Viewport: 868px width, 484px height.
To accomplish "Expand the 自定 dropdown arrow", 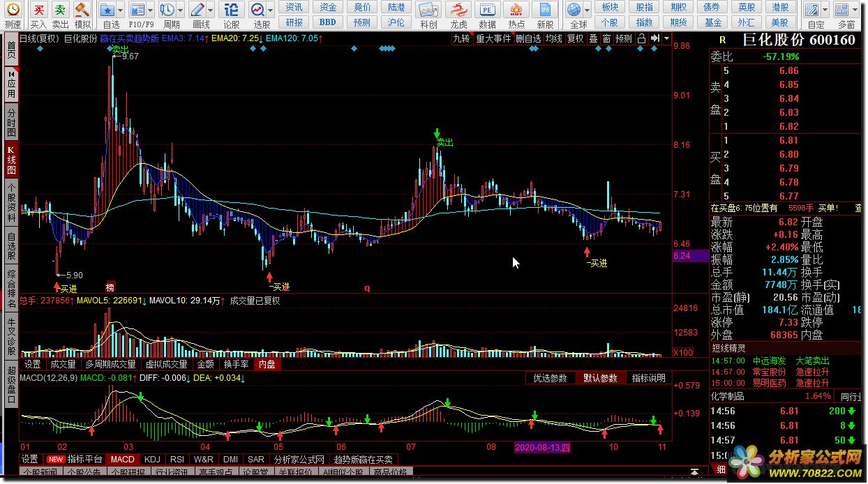I will click(825, 10).
